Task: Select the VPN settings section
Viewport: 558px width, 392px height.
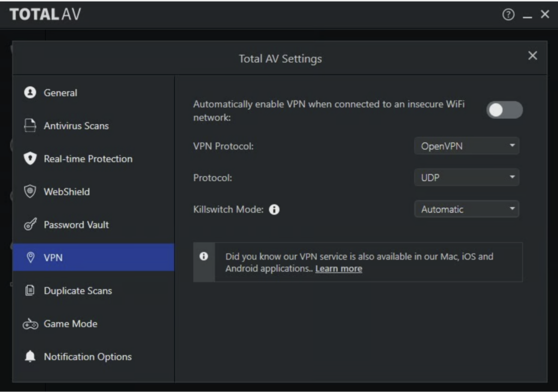Action: point(94,257)
